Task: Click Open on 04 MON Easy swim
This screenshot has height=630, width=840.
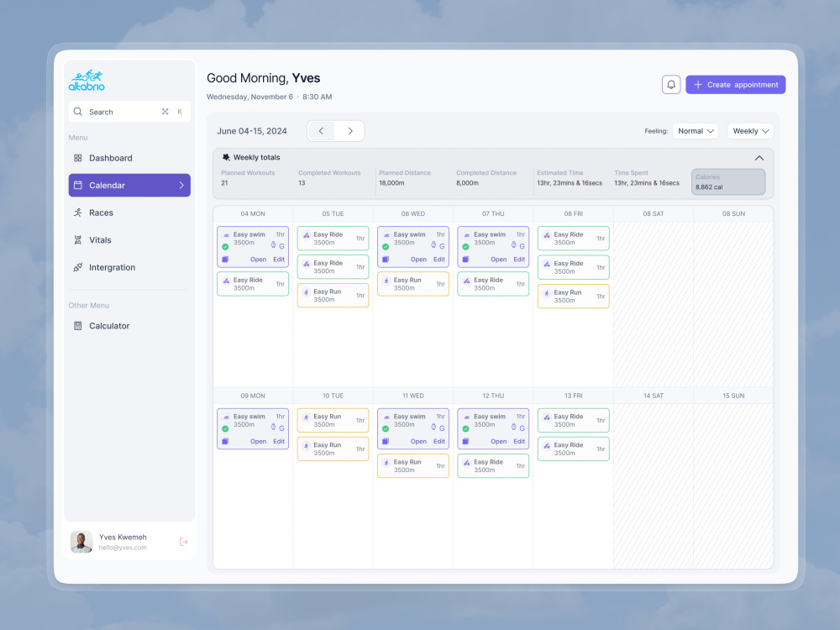Action: (258, 260)
